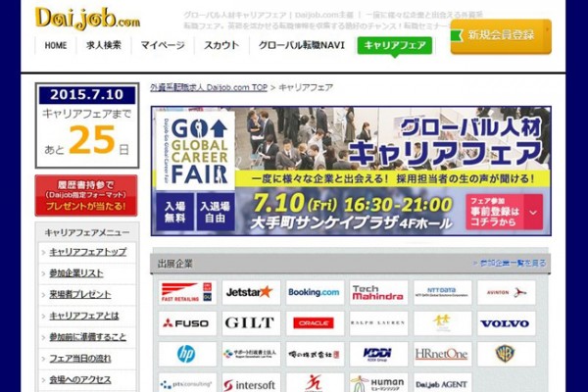Select the Warner Bros shield logo
The width and height of the screenshot is (588, 392).
[x=507, y=354]
